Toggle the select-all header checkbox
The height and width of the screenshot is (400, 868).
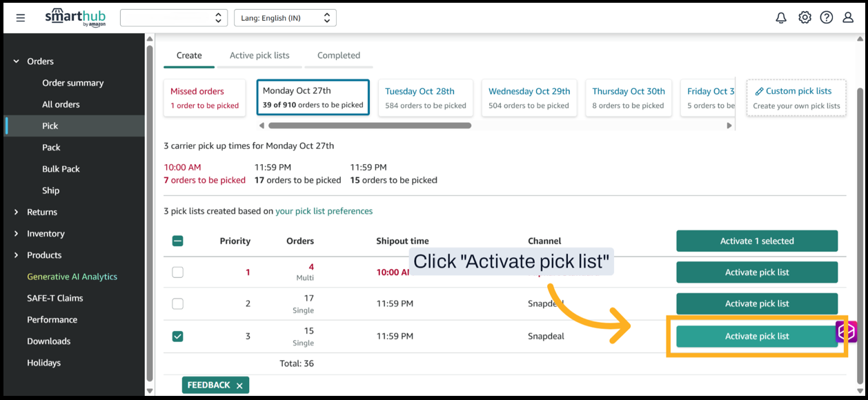tap(178, 241)
